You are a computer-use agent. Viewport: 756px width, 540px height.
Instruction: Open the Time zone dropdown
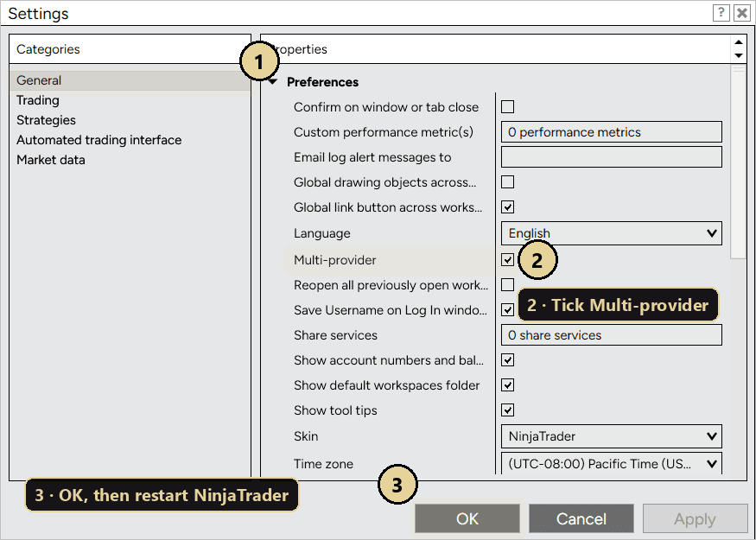[612, 463]
